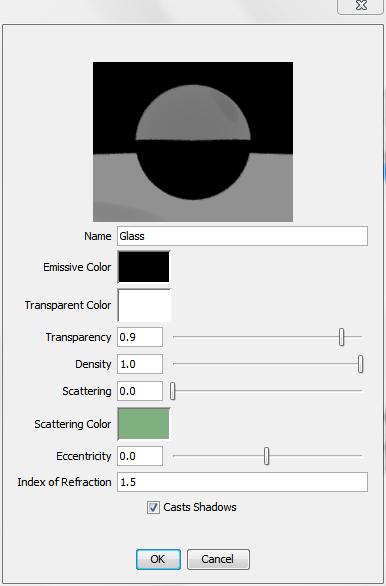Click the middle of the Scattering slider track
The image size is (386, 586).
267,391
